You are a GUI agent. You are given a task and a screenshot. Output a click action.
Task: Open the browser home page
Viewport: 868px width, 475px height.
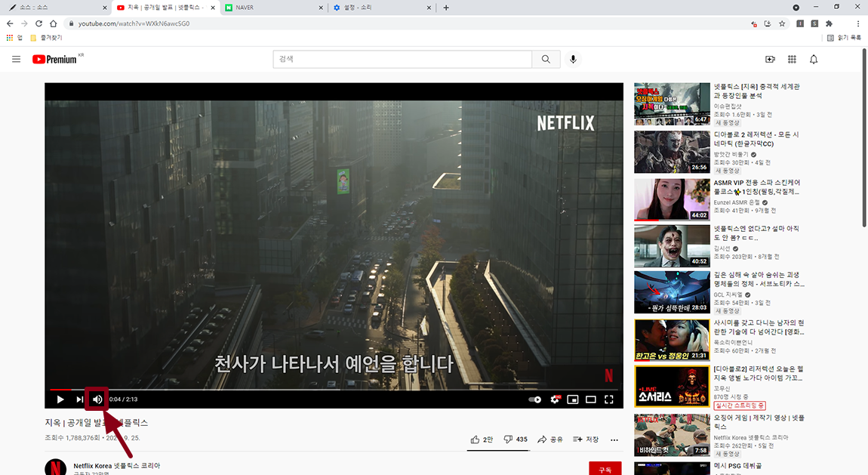pos(53,23)
